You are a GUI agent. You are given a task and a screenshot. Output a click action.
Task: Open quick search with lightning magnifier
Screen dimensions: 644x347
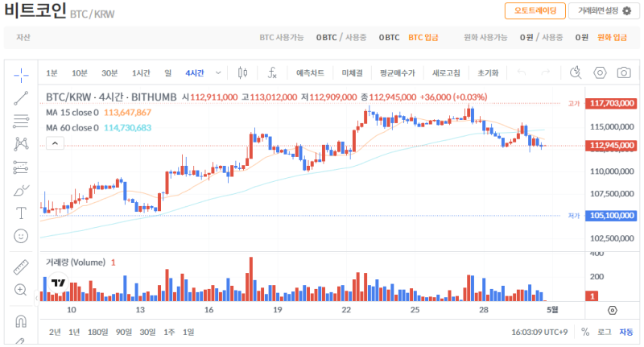(576, 72)
